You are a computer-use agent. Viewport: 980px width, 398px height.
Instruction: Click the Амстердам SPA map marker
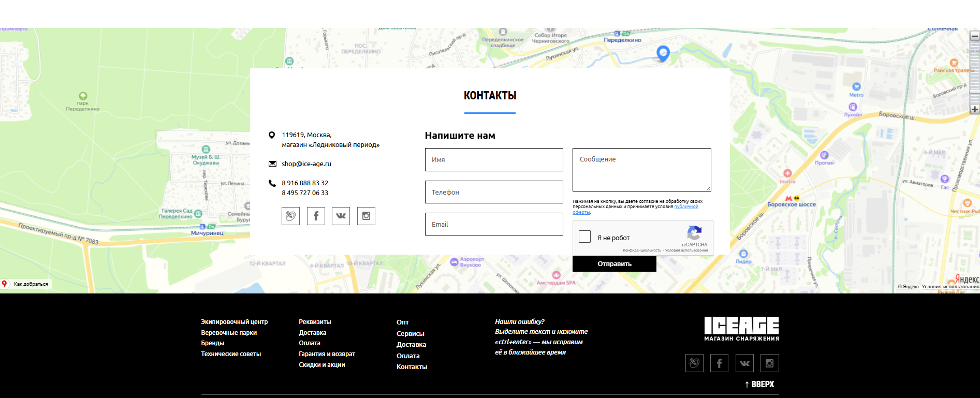557,275
